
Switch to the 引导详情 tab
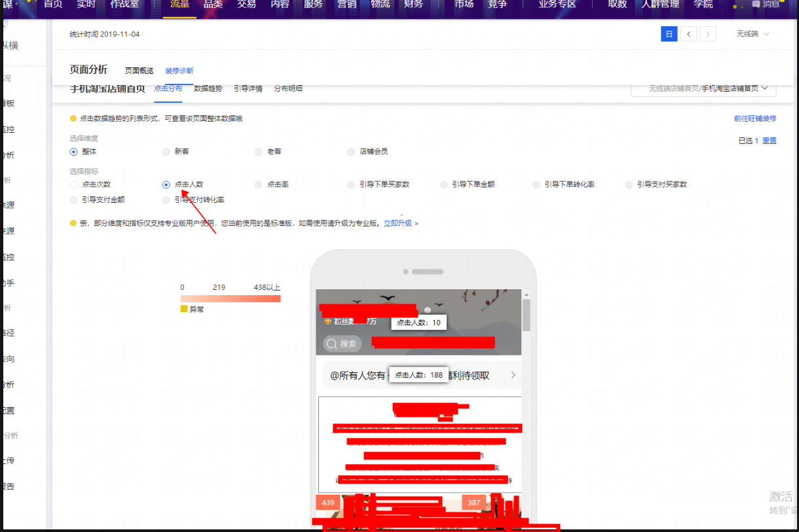[248, 88]
